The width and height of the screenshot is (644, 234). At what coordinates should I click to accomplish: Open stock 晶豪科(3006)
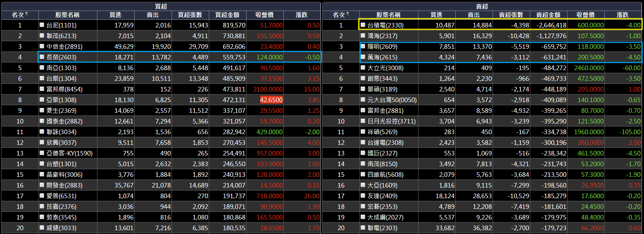(x=64, y=175)
